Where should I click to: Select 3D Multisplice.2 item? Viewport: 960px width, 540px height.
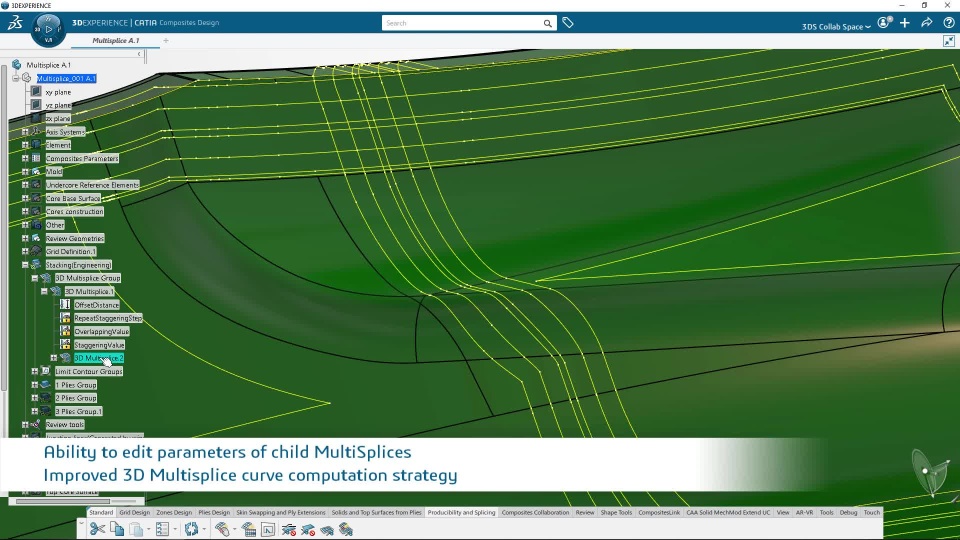(x=99, y=358)
